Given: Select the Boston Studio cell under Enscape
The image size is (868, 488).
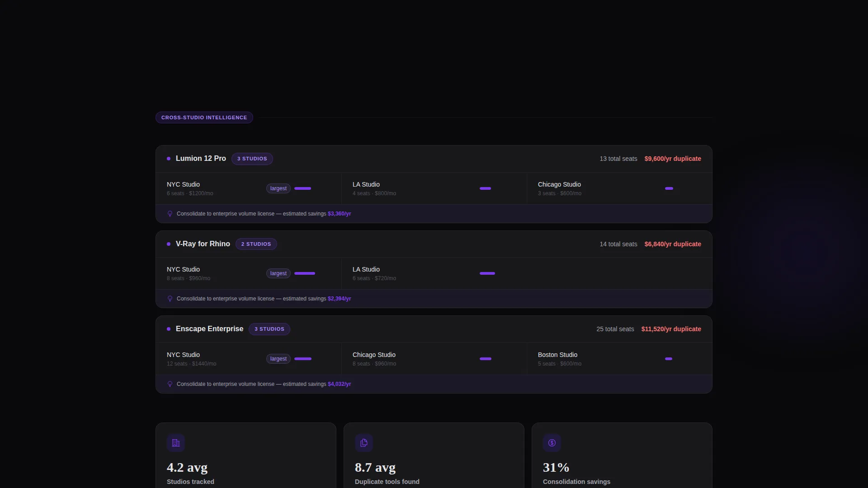Looking at the screenshot, I should [x=619, y=359].
